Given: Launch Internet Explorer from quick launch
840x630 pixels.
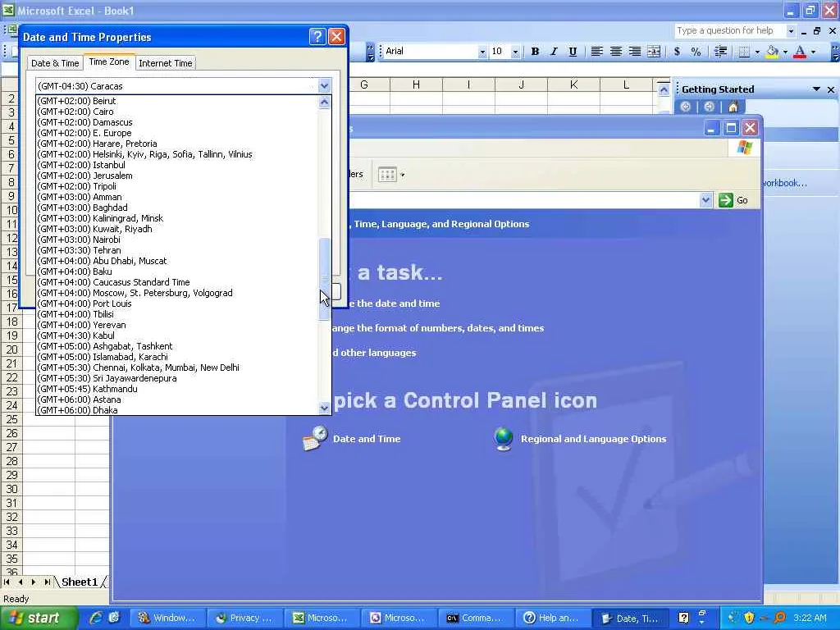Looking at the screenshot, I should coord(96,618).
